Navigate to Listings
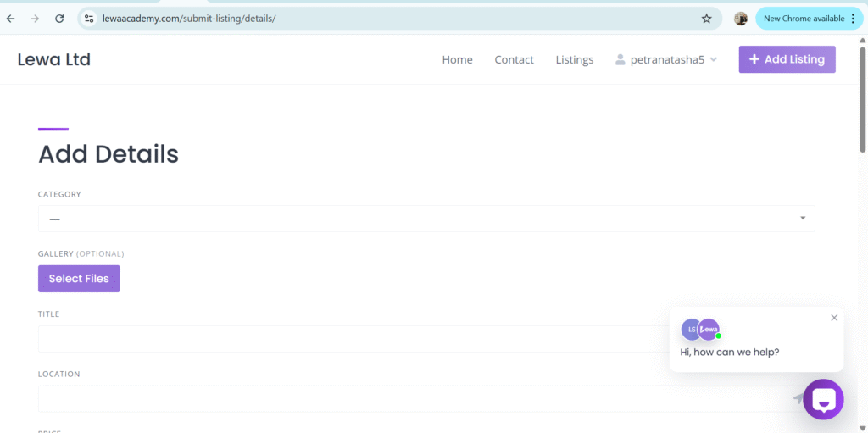 coord(574,60)
